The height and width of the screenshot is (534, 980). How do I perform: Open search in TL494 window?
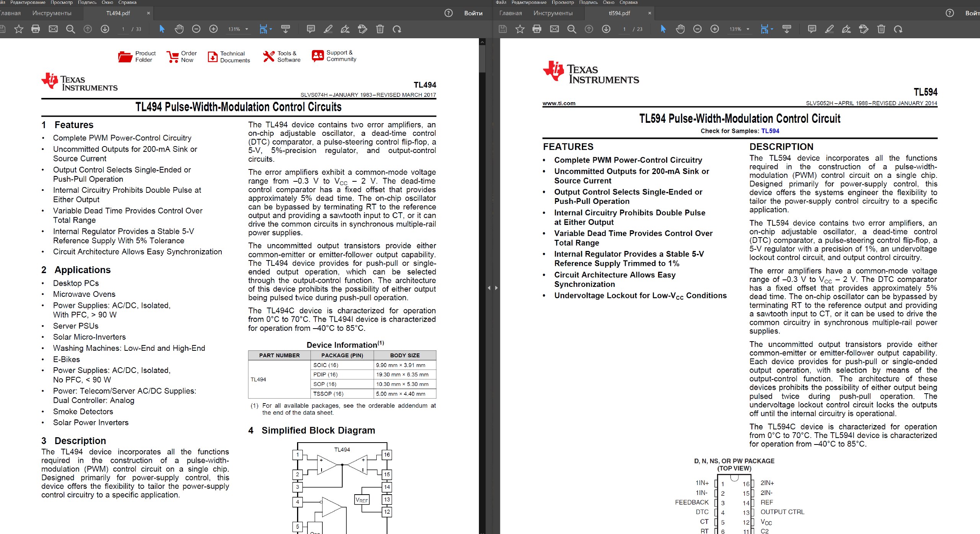click(70, 29)
